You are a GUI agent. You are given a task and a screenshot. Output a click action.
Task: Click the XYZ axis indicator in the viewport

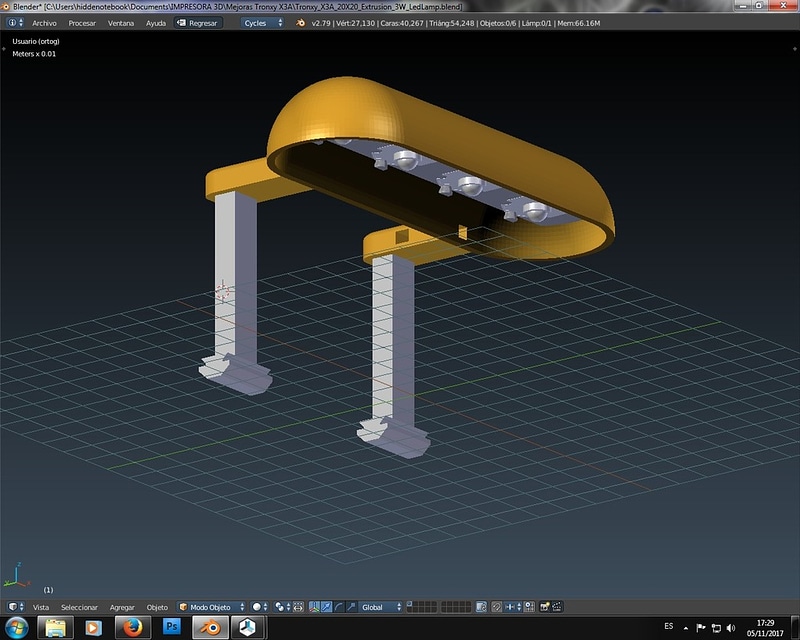click(16, 575)
